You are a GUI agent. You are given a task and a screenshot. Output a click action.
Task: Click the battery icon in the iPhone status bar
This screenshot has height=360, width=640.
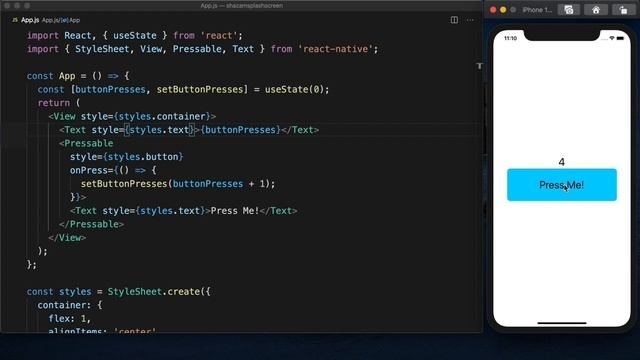(x=620, y=38)
